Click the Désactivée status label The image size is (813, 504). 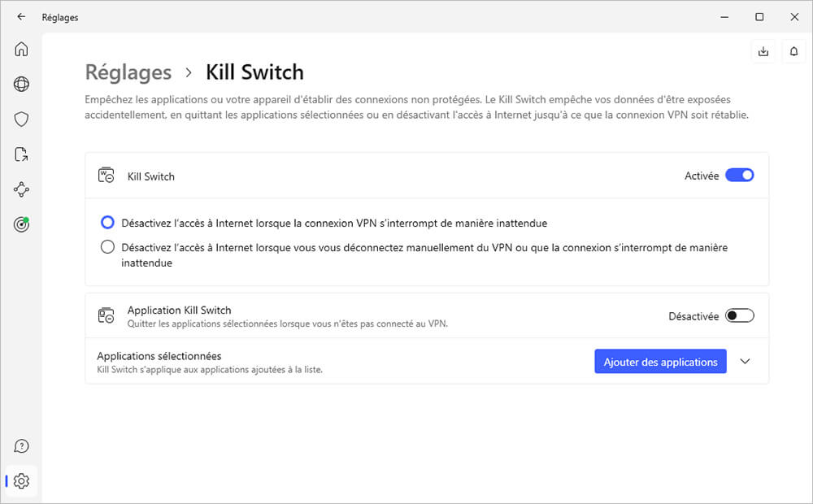tap(693, 316)
